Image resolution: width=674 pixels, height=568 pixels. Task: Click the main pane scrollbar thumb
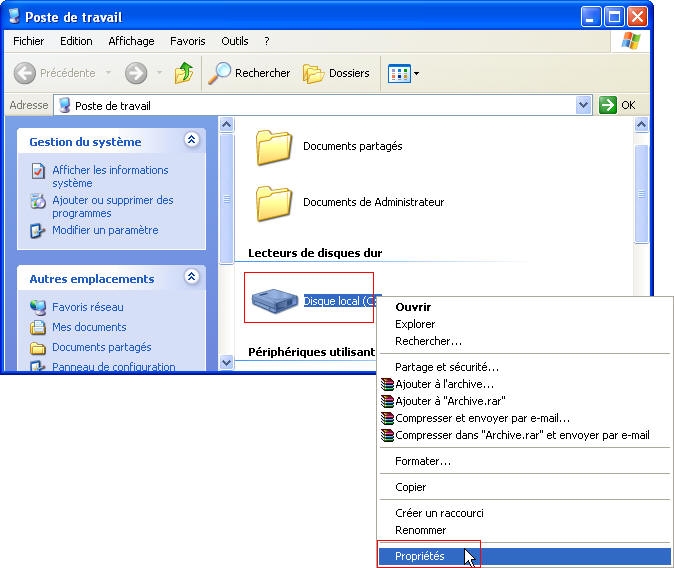pos(641,194)
